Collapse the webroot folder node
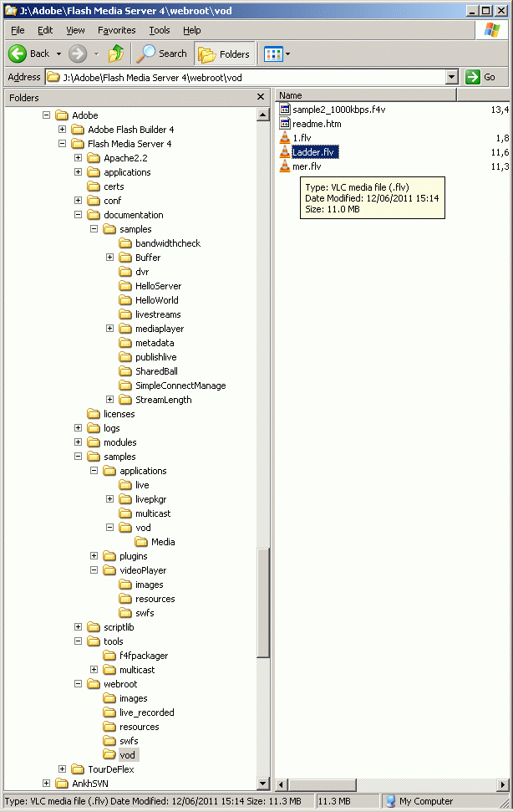The width and height of the screenshot is (513, 812). (78, 683)
